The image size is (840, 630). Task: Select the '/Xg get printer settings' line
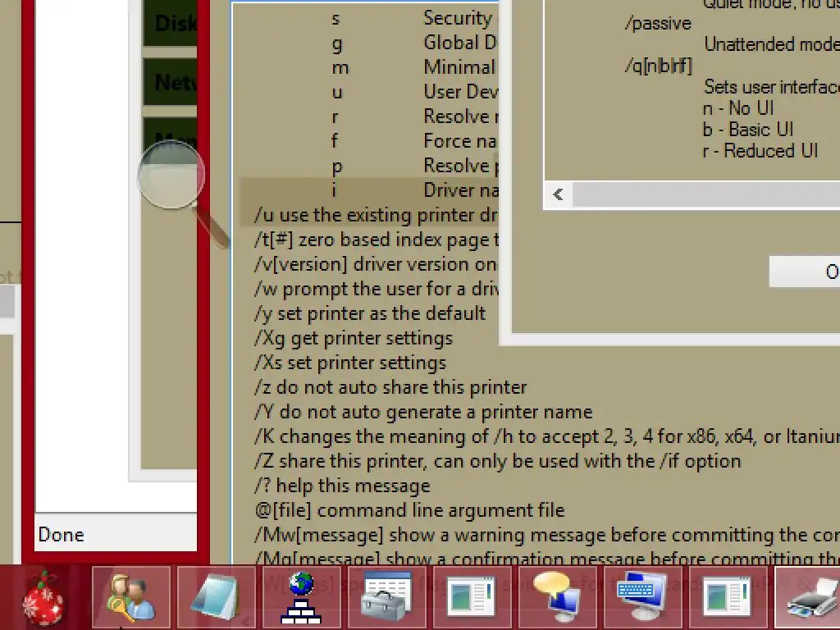click(x=354, y=338)
